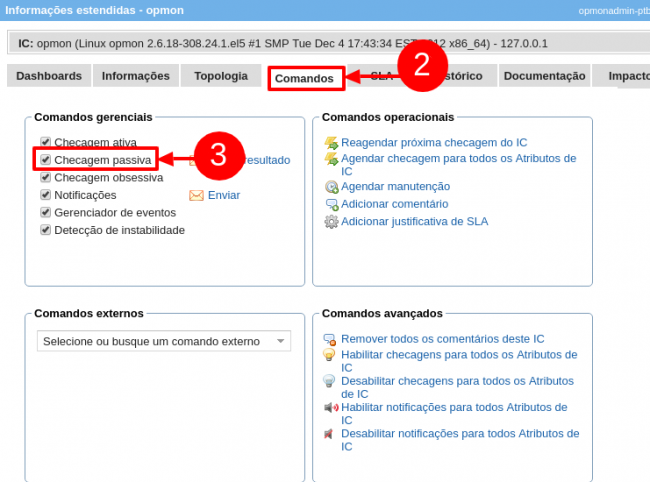This screenshot has height=482, width=650.
Task: Disable the Detecção de instabilidade checkbox
Action: pyautogui.click(x=45, y=230)
